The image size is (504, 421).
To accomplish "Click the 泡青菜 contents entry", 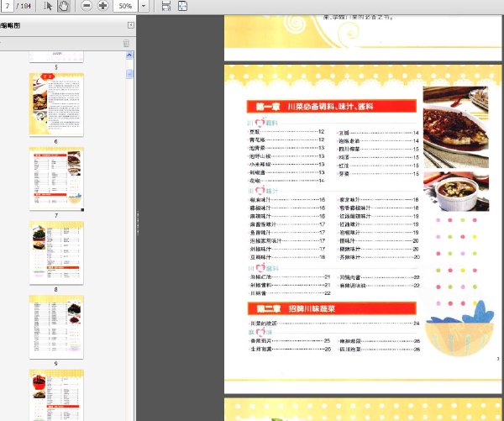I will [x=287, y=148].
